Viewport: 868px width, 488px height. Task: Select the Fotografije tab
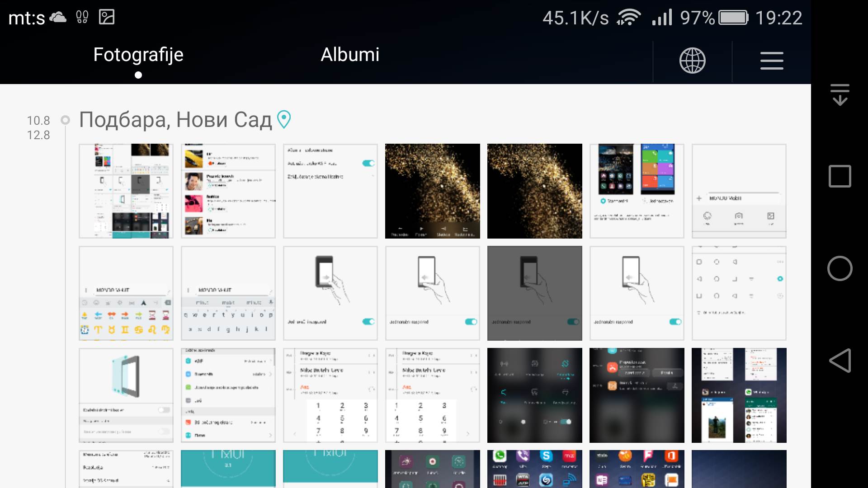[138, 55]
